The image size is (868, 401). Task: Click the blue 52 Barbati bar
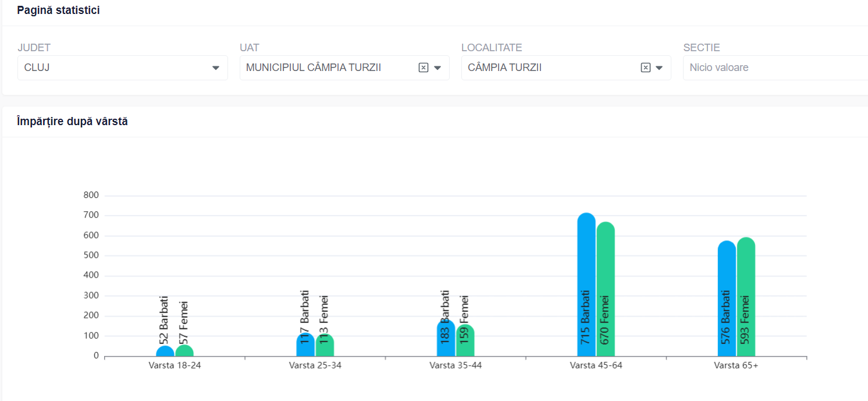pyautogui.click(x=165, y=352)
